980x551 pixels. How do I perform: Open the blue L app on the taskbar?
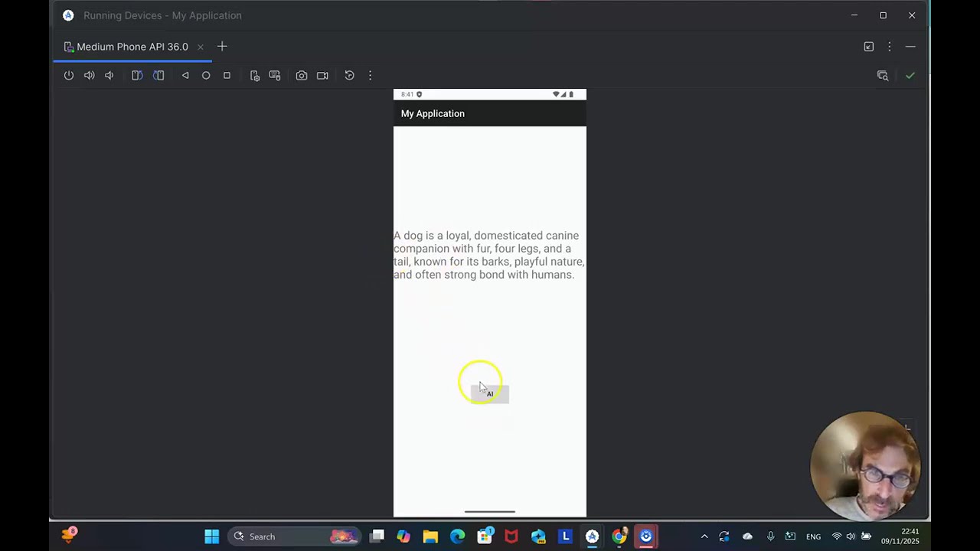tap(566, 536)
